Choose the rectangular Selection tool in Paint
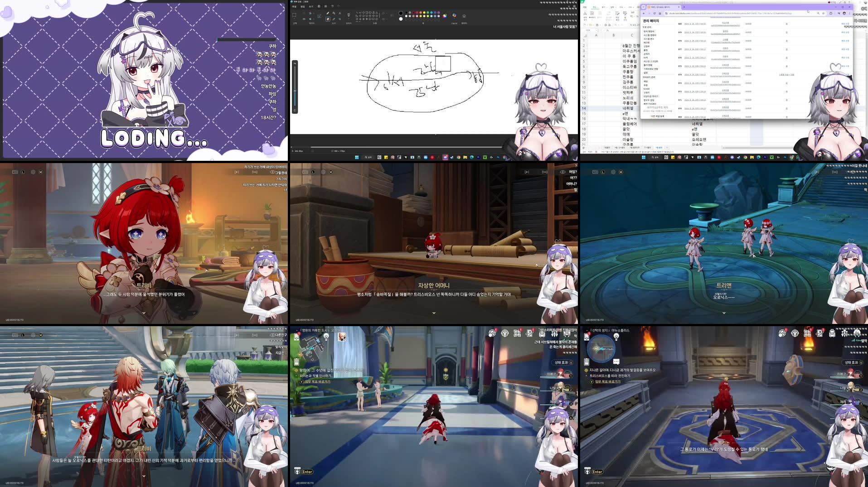Screen dimensions: 868x487 tap(294, 15)
